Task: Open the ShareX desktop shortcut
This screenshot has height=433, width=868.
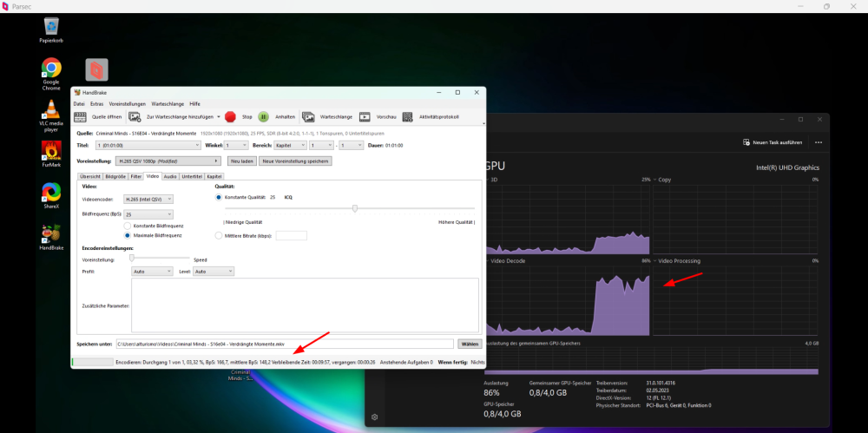Action: click(51, 196)
